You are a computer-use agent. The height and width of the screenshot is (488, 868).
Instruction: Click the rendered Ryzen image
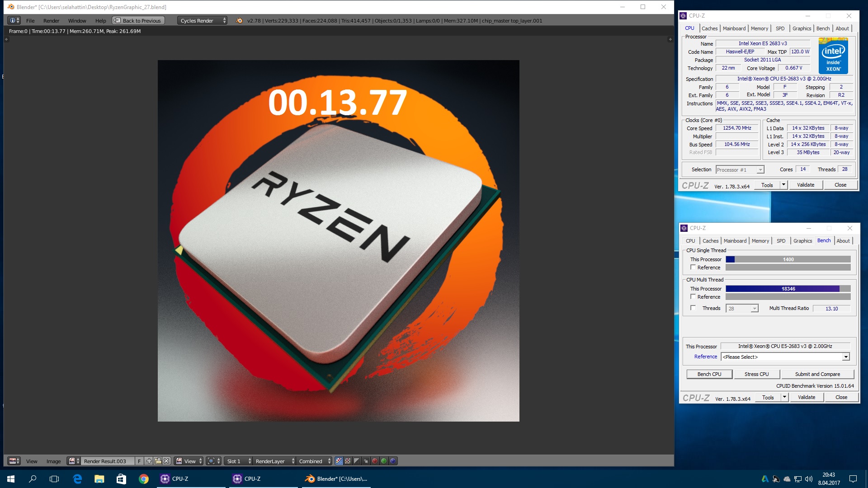(338, 241)
